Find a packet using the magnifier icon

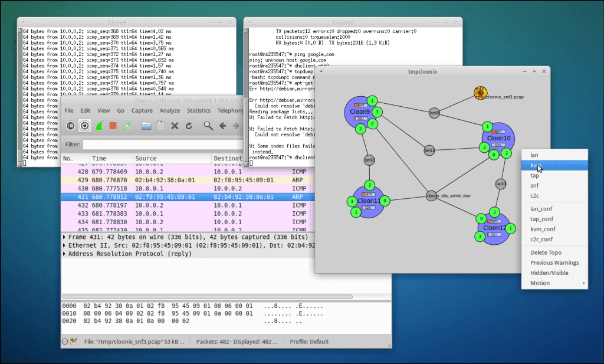click(x=208, y=125)
